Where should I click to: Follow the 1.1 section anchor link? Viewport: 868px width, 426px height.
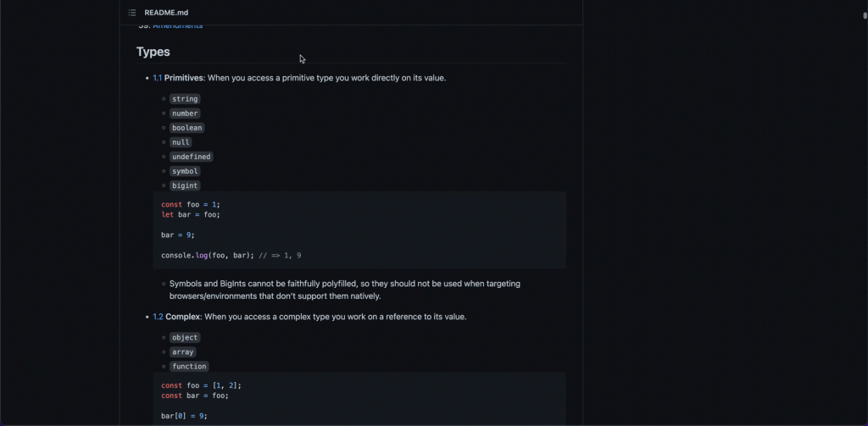click(158, 78)
